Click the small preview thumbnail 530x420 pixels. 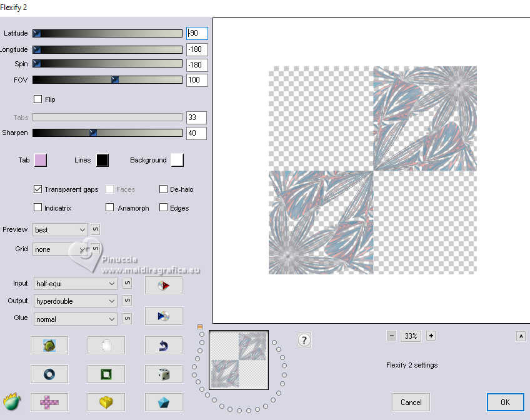coord(239,360)
